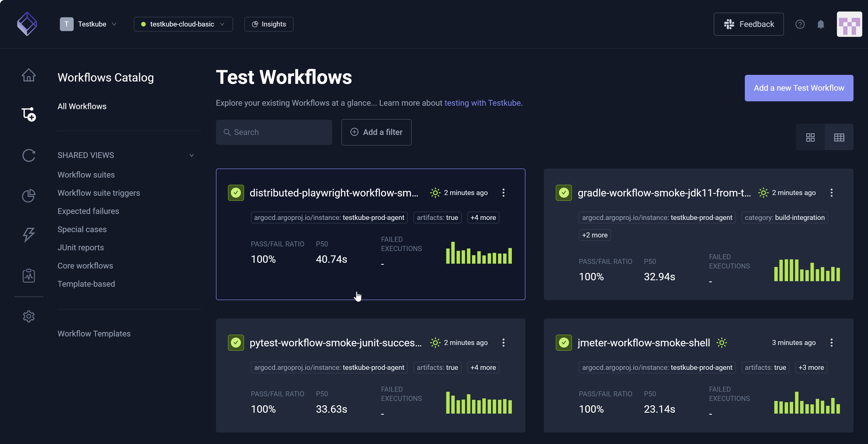Open the testing with Testkube link

point(483,103)
